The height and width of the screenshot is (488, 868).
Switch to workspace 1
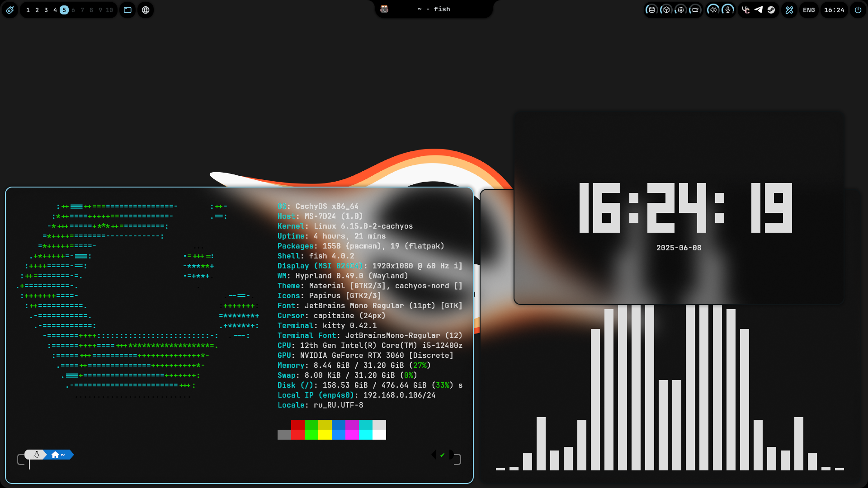(x=28, y=10)
